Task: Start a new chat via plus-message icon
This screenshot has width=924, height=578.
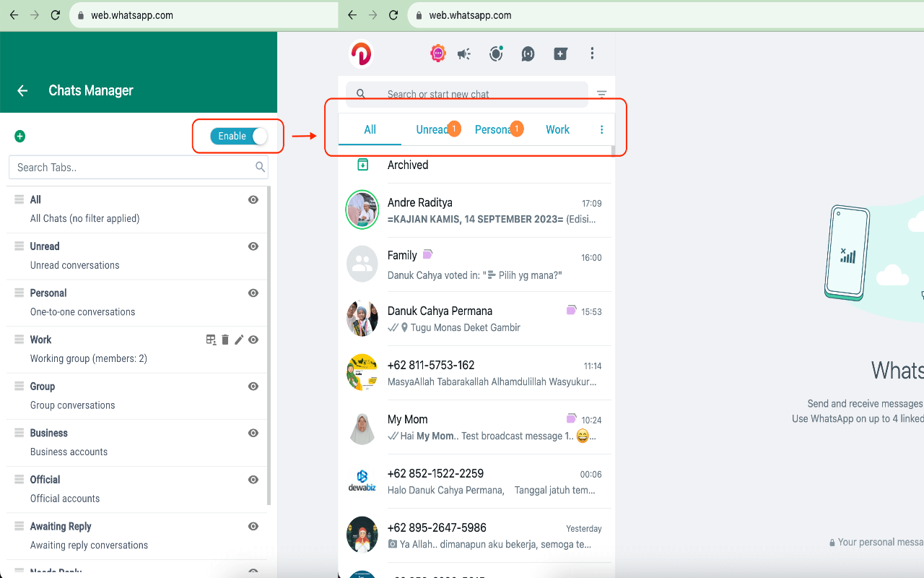Action: 560,53
